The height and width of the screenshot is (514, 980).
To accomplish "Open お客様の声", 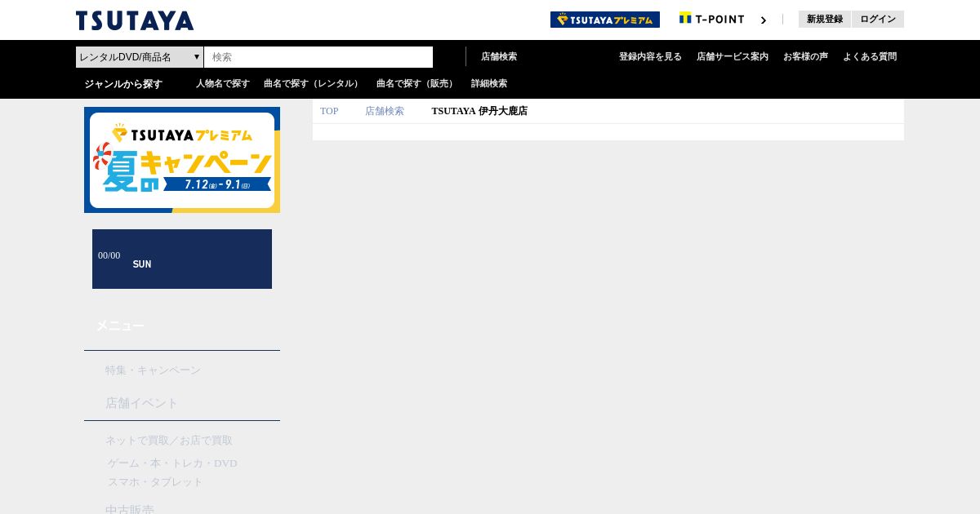I will pos(805,56).
